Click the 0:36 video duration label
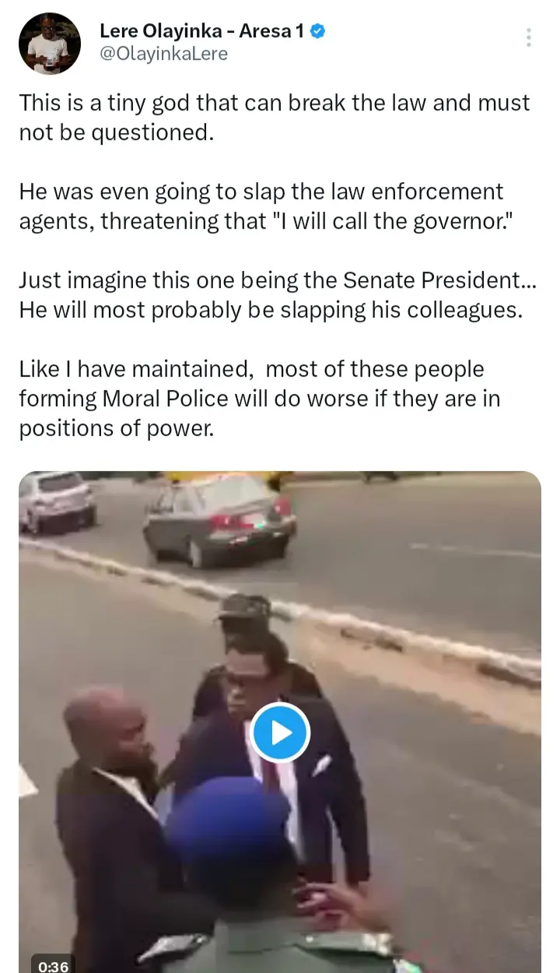Screen dimensions: 560x973 click(x=53, y=966)
